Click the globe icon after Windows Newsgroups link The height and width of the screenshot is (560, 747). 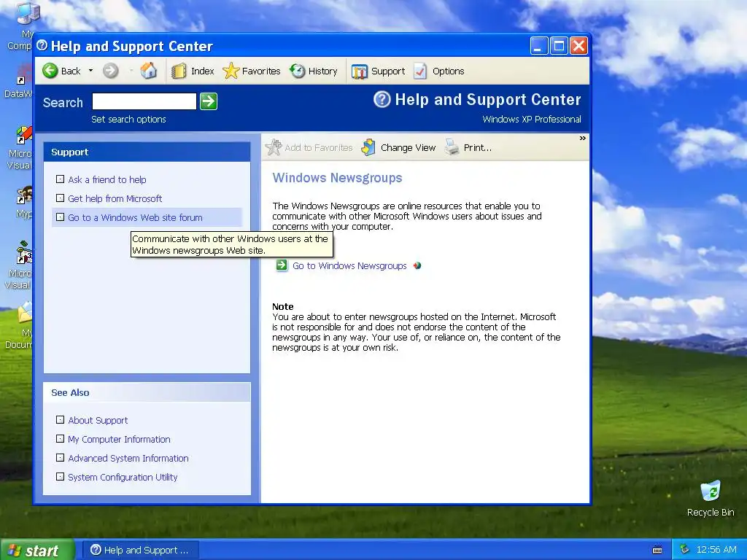(x=417, y=265)
